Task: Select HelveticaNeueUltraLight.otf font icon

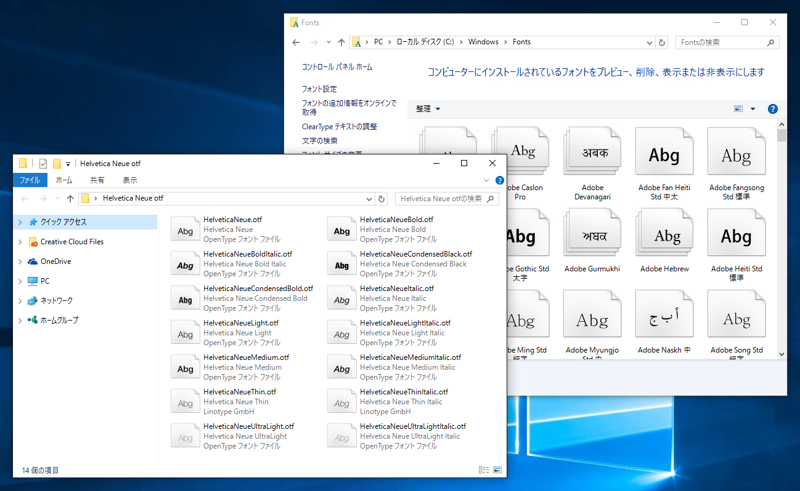Action: pos(185,436)
